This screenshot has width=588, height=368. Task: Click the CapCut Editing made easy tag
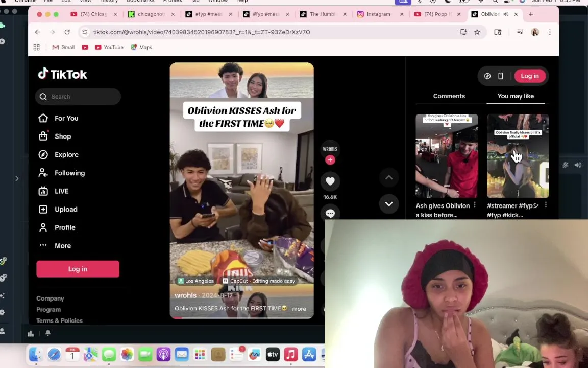pos(259,281)
